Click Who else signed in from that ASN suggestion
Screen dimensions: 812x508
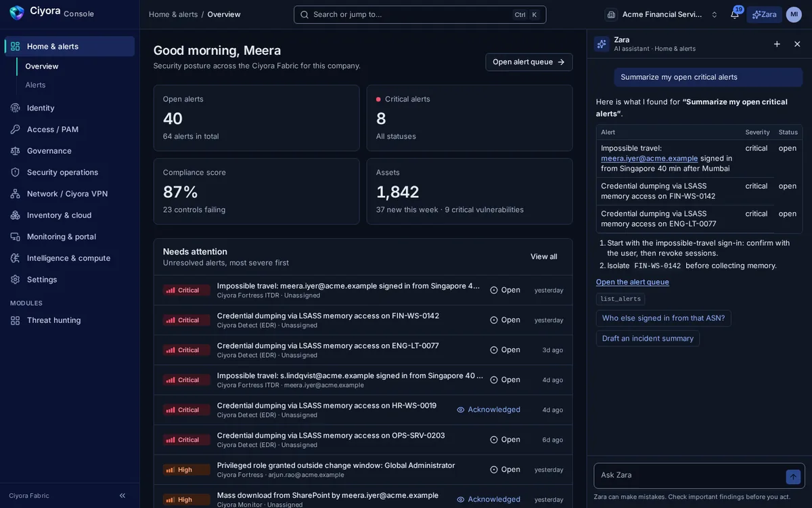(663, 318)
